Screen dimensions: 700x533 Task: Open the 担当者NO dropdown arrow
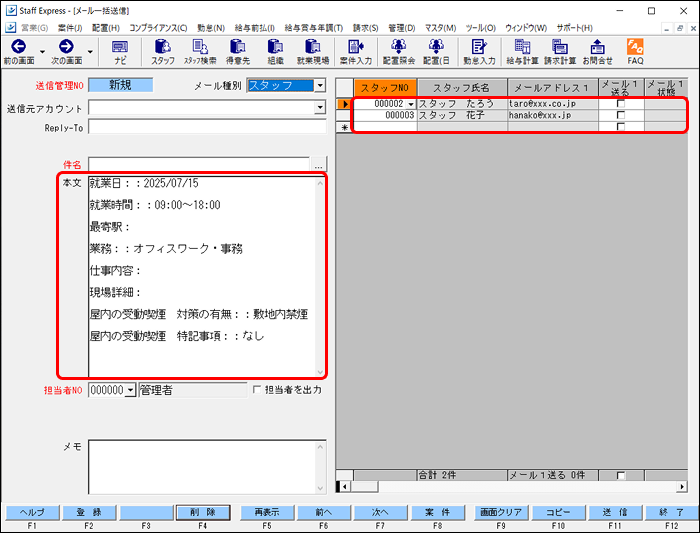click(130, 390)
